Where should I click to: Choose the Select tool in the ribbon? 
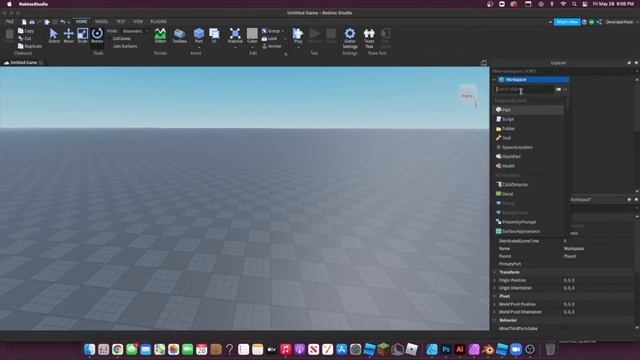[x=53, y=35]
